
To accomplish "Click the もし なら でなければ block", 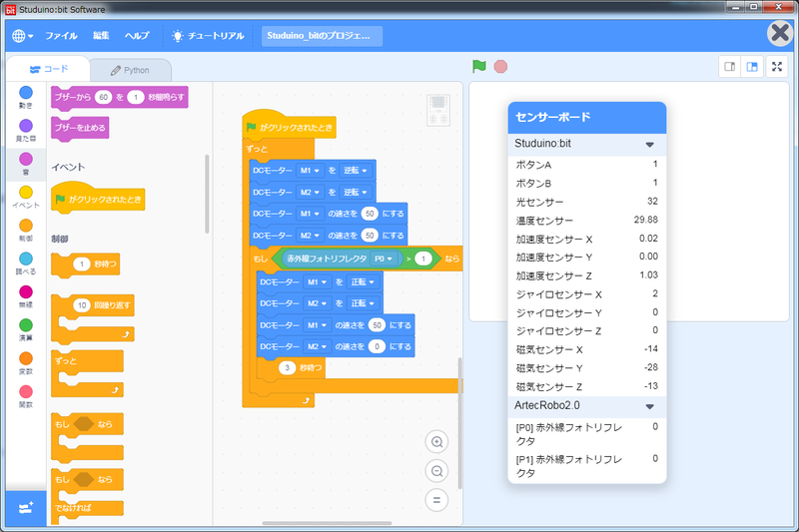I will coord(87,496).
